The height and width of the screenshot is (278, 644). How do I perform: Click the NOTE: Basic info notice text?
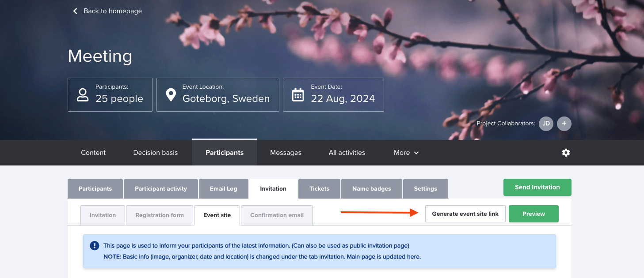pos(262,256)
